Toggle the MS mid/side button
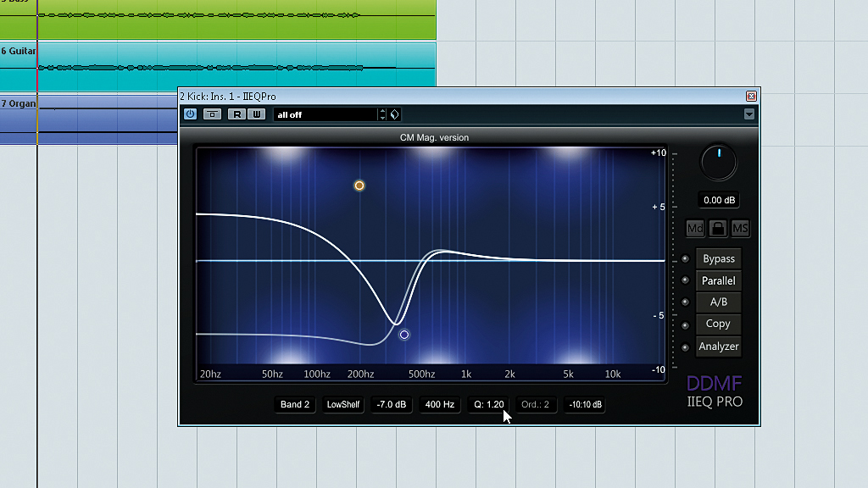The width and height of the screenshot is (868, 488). 740,228
